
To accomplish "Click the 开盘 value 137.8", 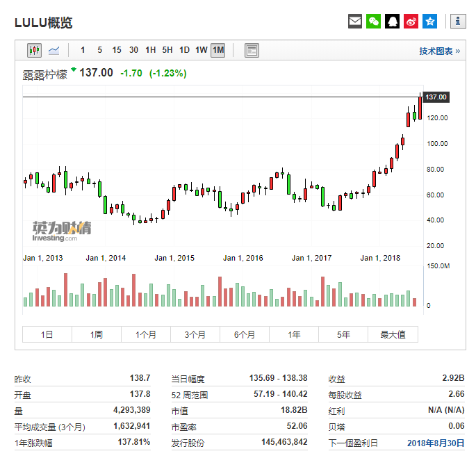I will (140, 394).
